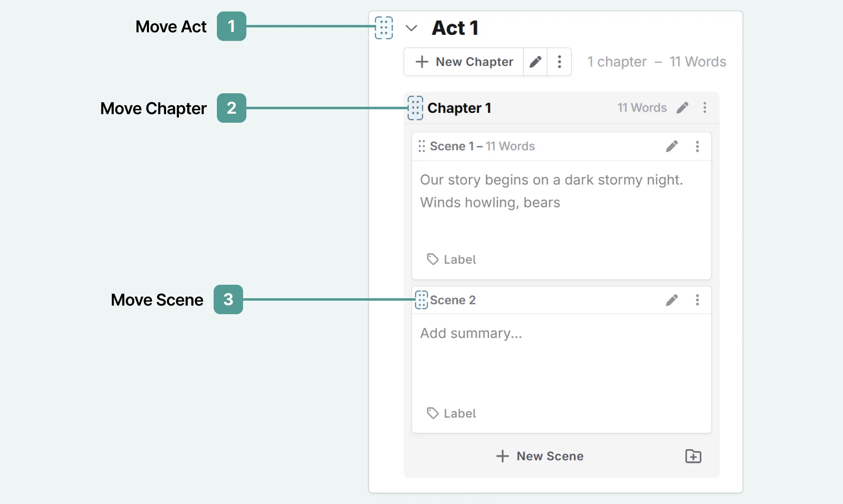Click the Scene 1 drag handle icon

coord(420,146)
